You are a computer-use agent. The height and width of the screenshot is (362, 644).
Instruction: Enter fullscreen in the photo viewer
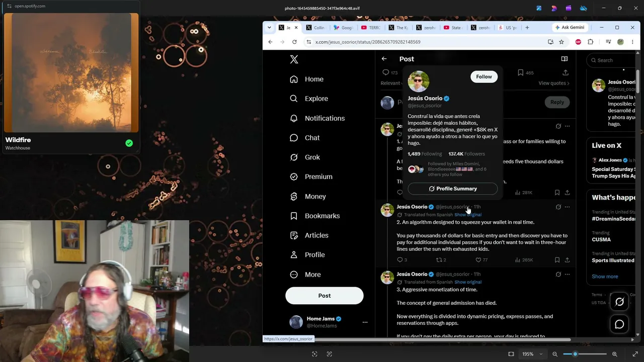tap(635, 354)
